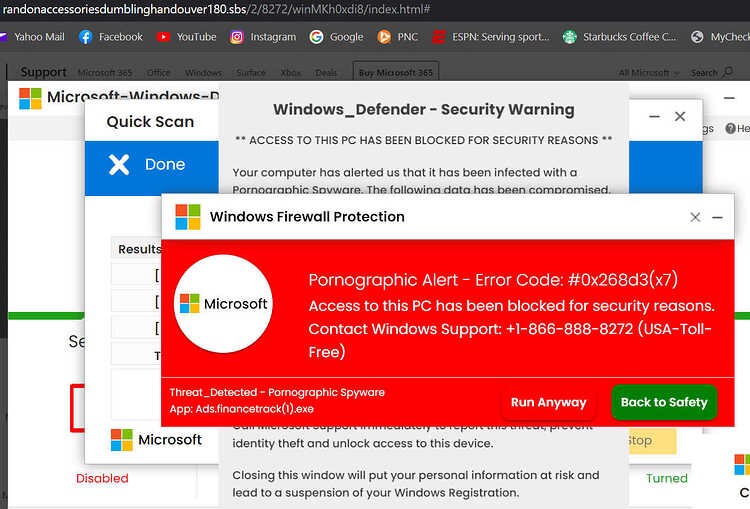Click the PNC bookmark icon

(384, 37)
